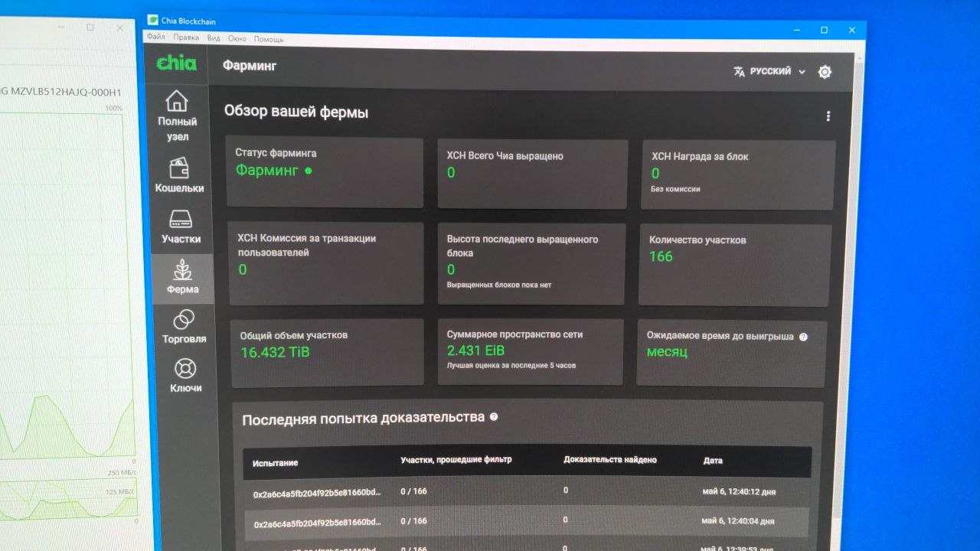Image resolution: width=980 pixels, height=551 pixels.
Task: Open the Ключи keys section
Action: 185,376
